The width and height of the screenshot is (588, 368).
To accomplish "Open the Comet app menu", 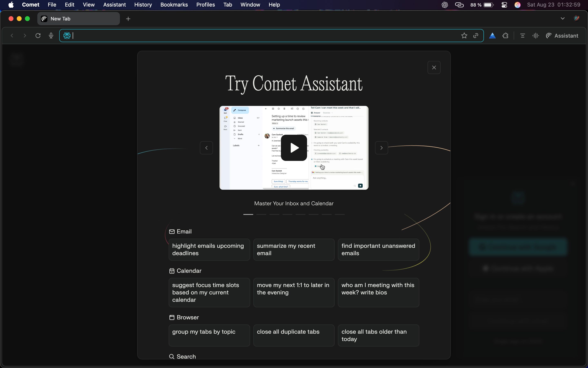I will pos(31,5).
